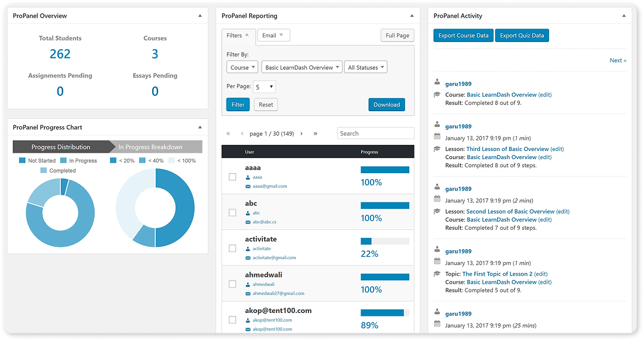This screenshot has width=644, height=341.
Task: Click calendar icon beside 9:19 pm (25 mins)
Action: coord(437,323)
